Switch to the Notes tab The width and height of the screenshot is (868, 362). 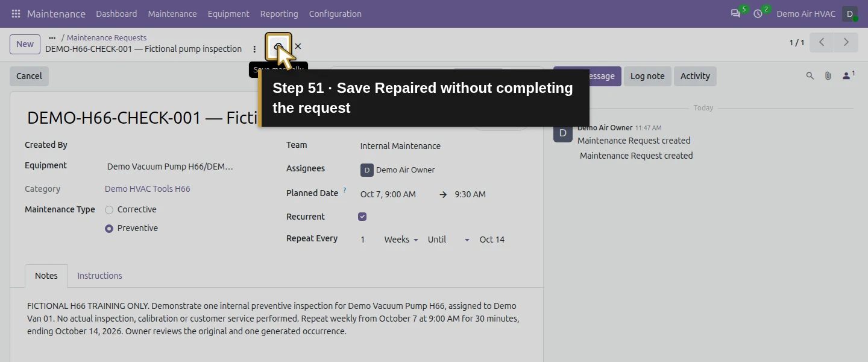click(x=46, y=276)
